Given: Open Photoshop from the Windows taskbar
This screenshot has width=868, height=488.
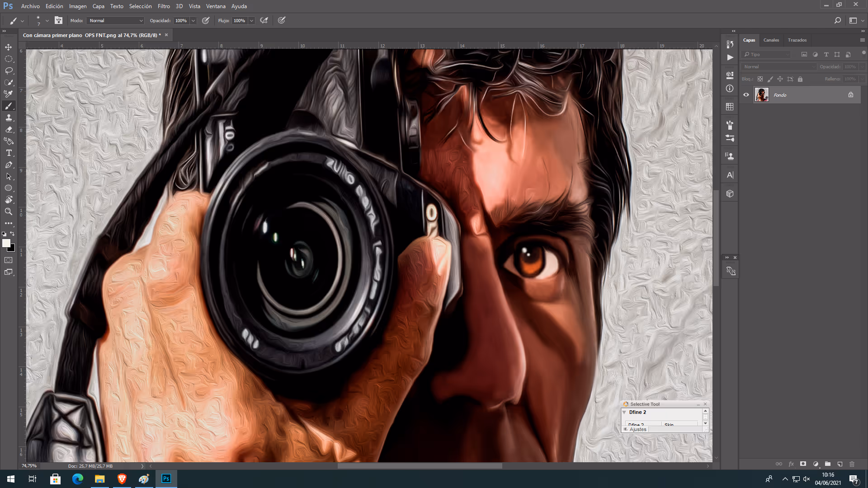Looking at the screenshot, I should 166,479.
